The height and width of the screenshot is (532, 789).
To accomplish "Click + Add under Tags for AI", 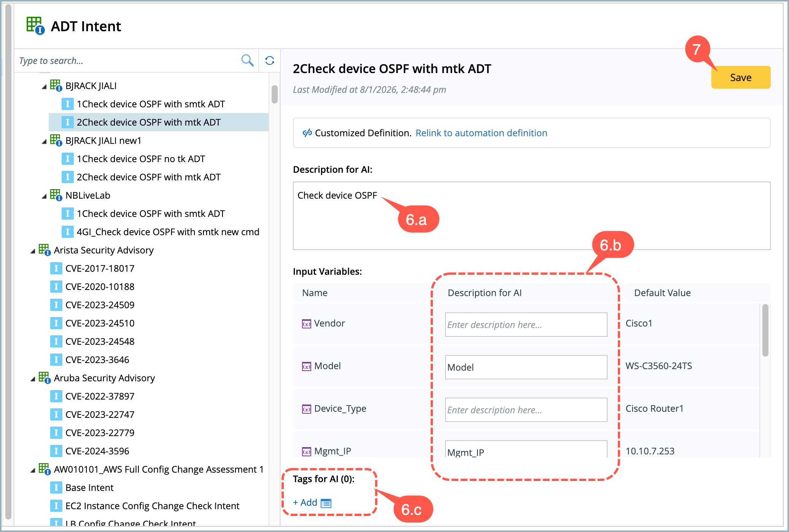I will point(305,503).
